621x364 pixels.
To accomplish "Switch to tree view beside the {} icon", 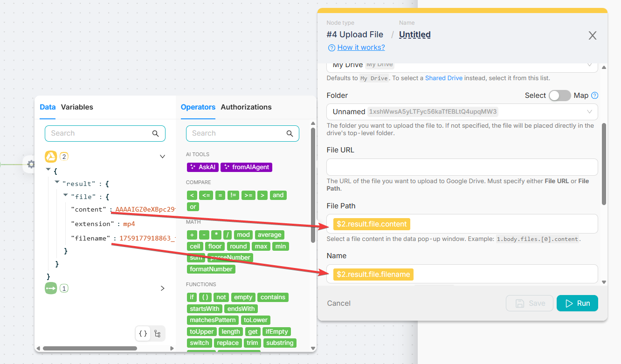I will click(157, 333).
